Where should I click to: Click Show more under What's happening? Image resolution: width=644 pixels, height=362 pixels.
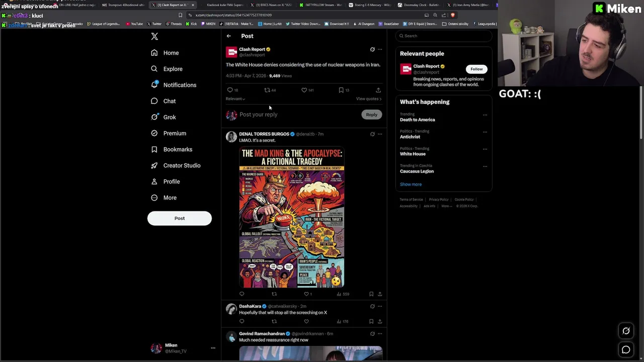[411, 184]
